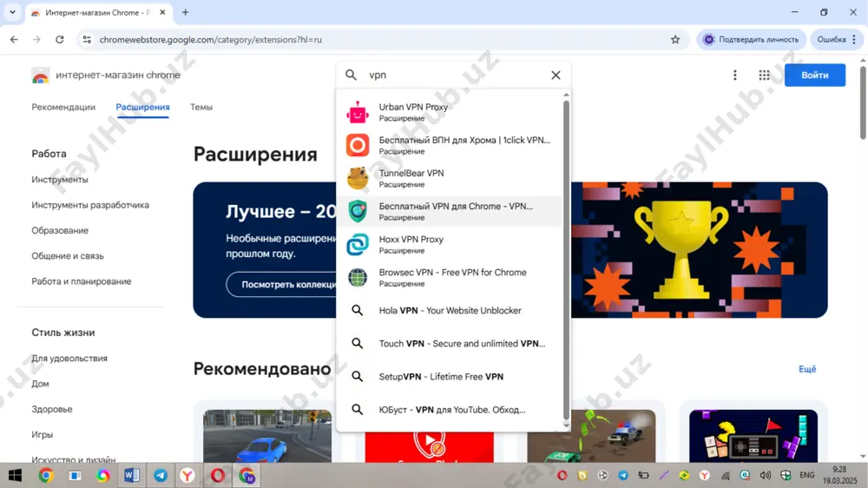The width and height of the screenshot is (868, 488).
Task: Open the blue car game thumbnail
Action: click(267, 436)
